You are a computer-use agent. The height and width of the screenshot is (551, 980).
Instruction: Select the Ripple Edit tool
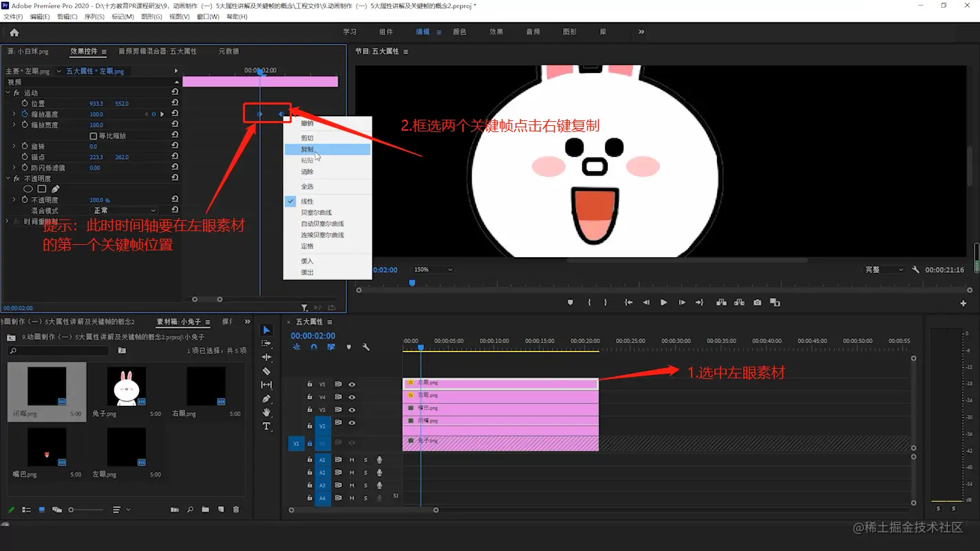(x=267, y=357)
